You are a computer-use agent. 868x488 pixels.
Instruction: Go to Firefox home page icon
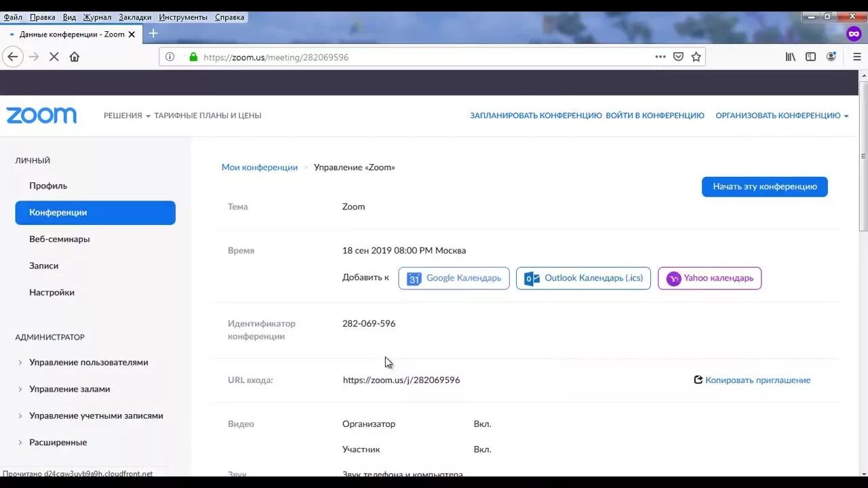point(75,57)
